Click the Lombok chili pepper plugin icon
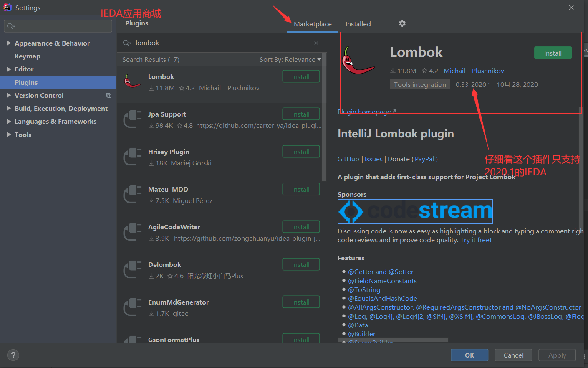This screenshot has width=588, height=368. click(x=132, y=81)
